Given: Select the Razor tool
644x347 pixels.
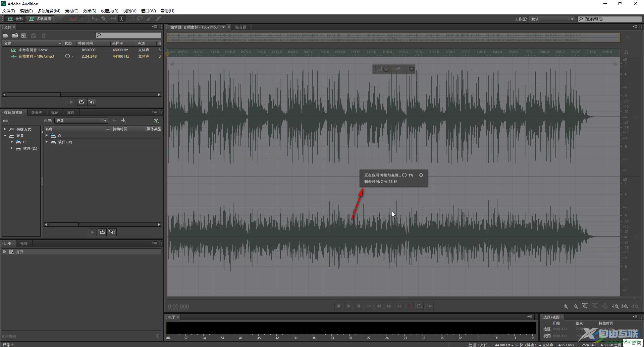Looking at the screenshot, I should 104,19.
